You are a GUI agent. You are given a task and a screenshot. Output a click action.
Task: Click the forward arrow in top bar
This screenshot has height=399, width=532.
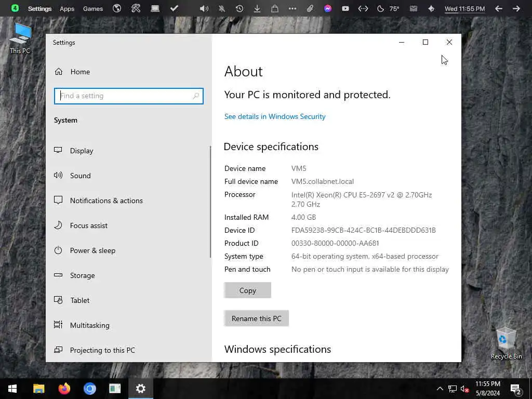tap(516, 8)
